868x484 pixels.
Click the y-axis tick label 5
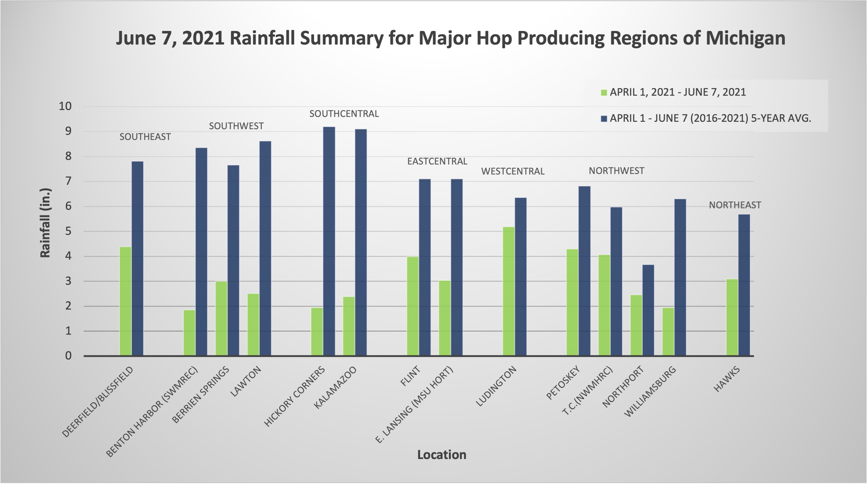click(x=68, y=231)
